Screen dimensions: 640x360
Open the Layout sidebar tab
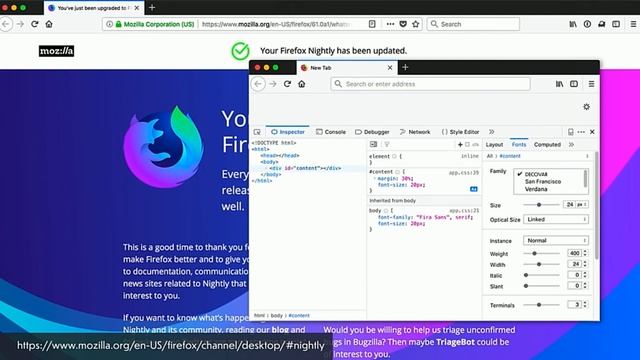pos(494,144)
